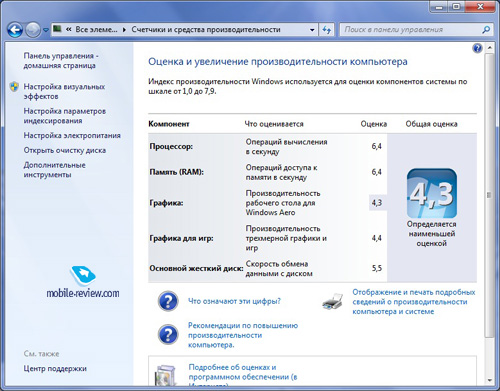Click scrollbar up arrow

tap(489, 48)
